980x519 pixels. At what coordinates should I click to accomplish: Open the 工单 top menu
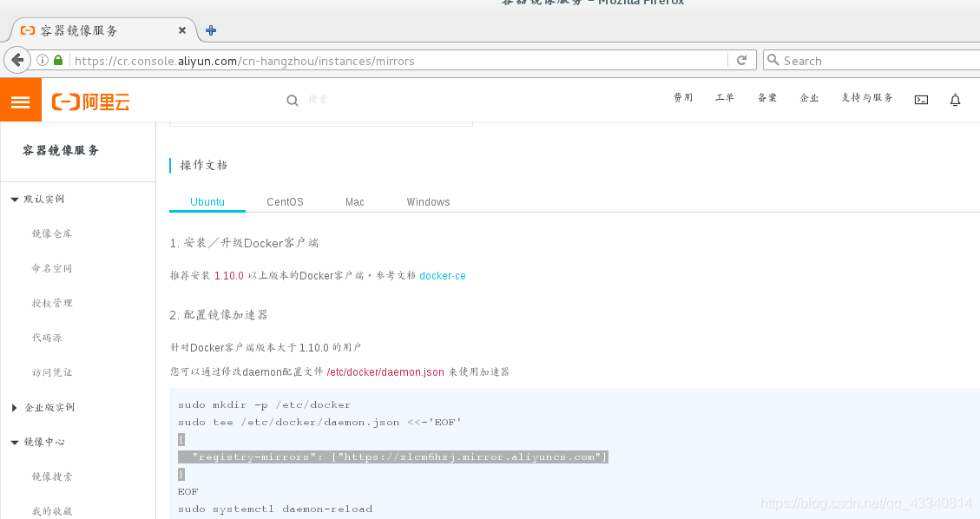pos(725,97)
